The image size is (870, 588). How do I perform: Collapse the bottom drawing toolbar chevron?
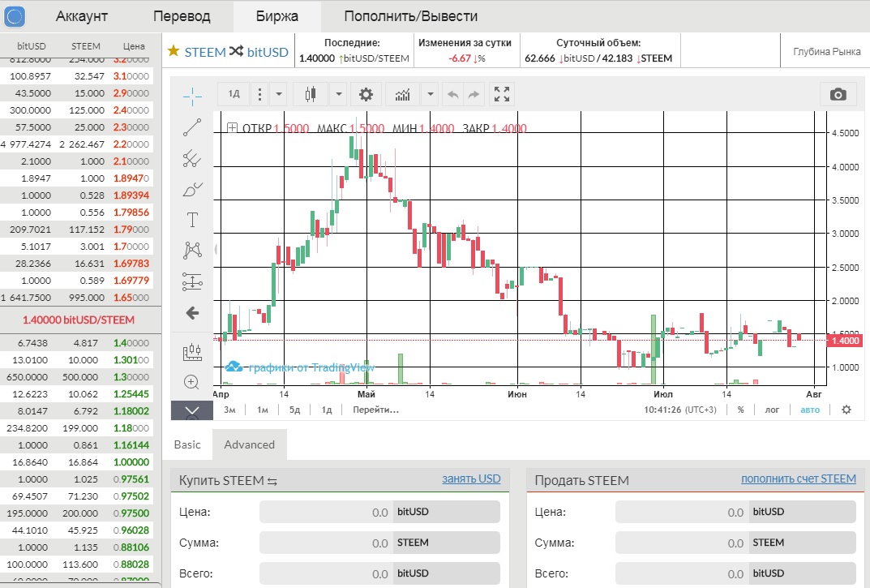(x=192, y=411)
